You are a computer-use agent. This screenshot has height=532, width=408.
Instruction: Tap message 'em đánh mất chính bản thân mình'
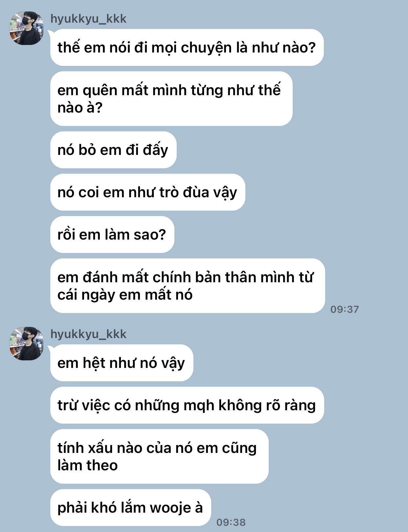[x=188, y=286]
